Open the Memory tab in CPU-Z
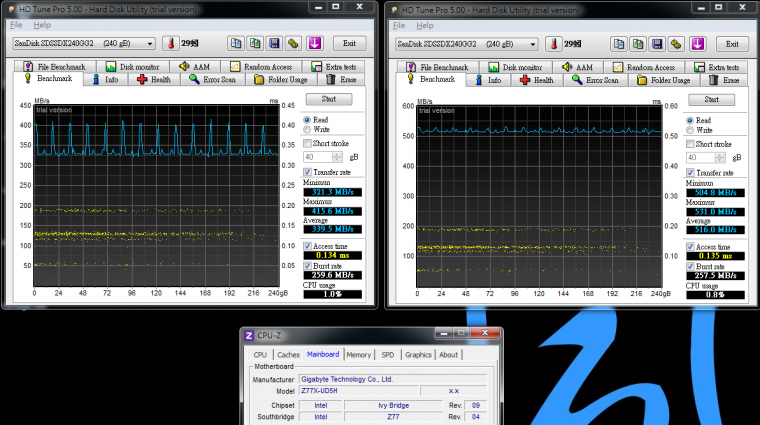 pyautogui.click(x=358, y=354)
